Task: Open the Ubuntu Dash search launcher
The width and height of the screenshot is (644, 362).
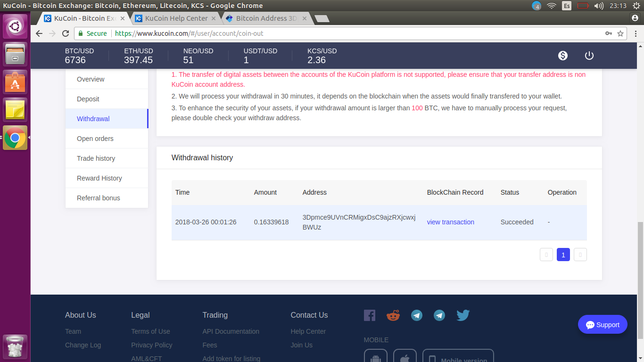Action: click(15, 26)
